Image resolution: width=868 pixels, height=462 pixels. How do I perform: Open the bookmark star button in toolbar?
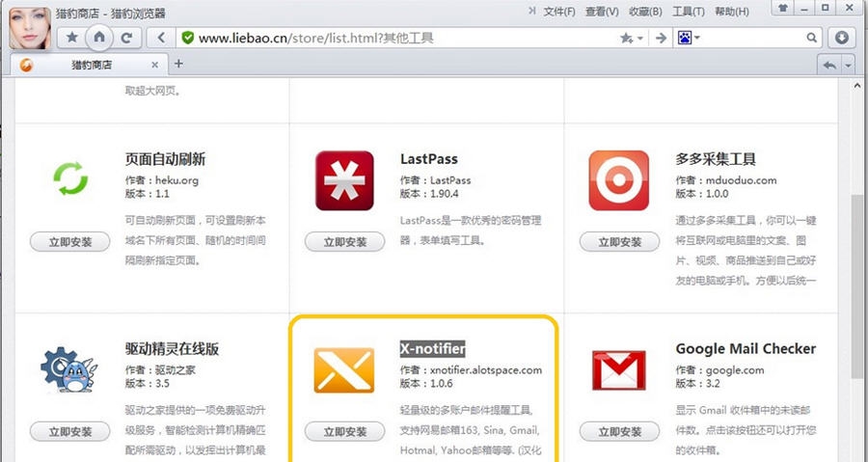pos(72,38)
